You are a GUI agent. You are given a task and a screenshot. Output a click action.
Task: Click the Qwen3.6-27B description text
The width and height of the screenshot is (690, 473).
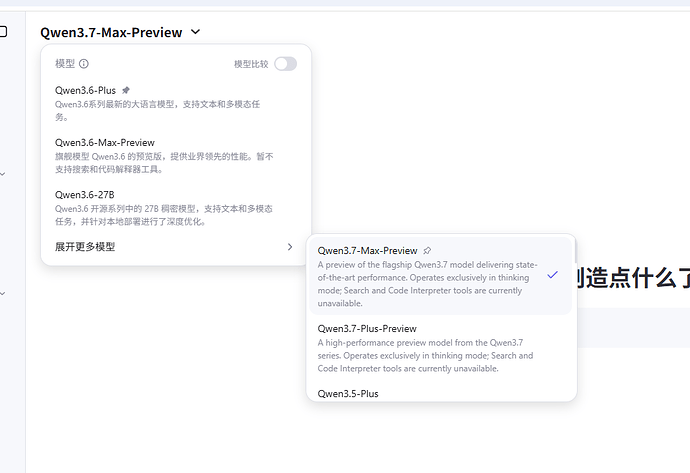pos(164,215)
